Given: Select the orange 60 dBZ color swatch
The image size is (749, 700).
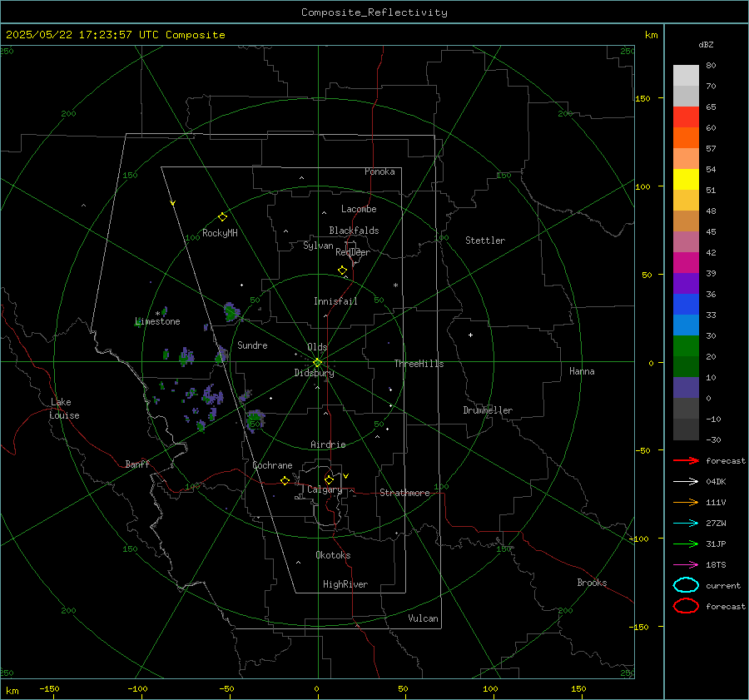Looking at the screenshot, I should coord(686,137).
